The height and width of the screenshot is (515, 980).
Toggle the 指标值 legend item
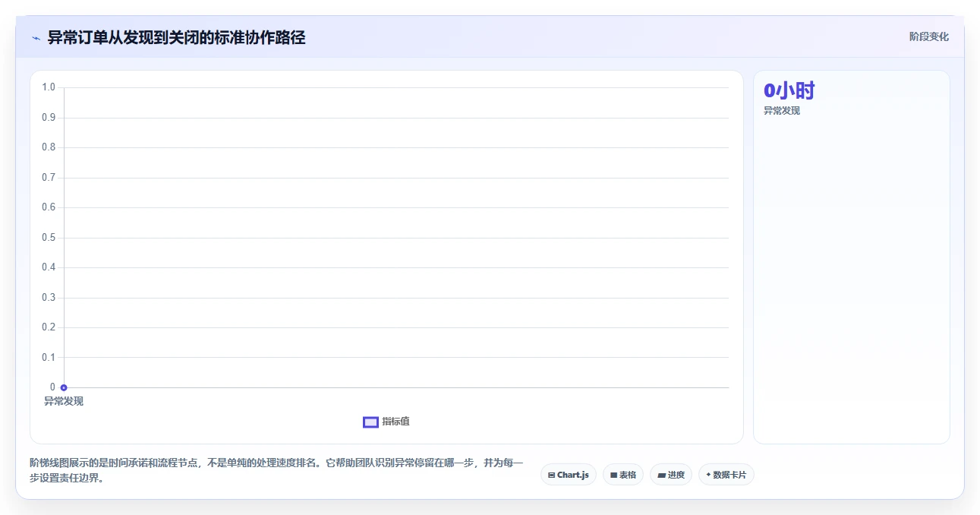click(x=386, y=422)
